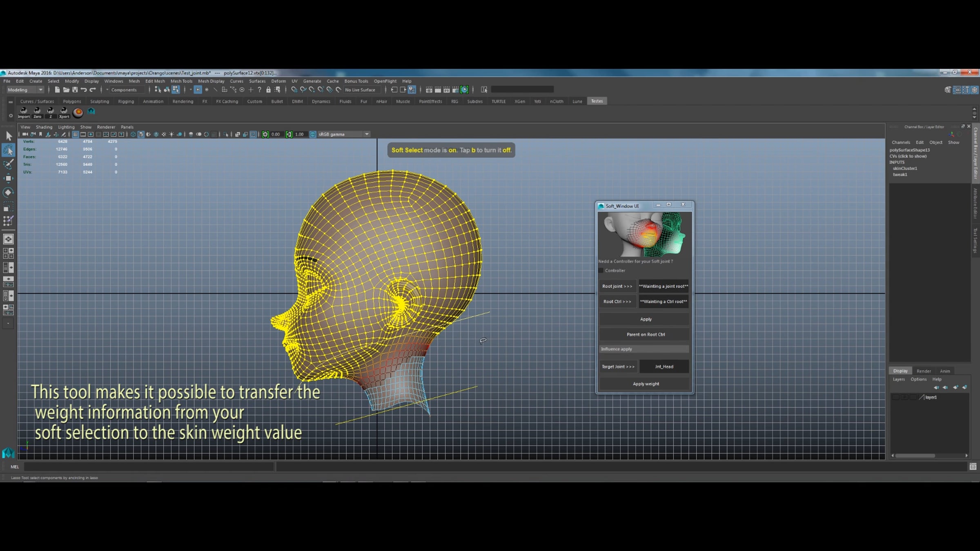Toggle Channel Box panel button
Image resolution: width=980 pixels, height=551 pixels.
pos(975,90)
